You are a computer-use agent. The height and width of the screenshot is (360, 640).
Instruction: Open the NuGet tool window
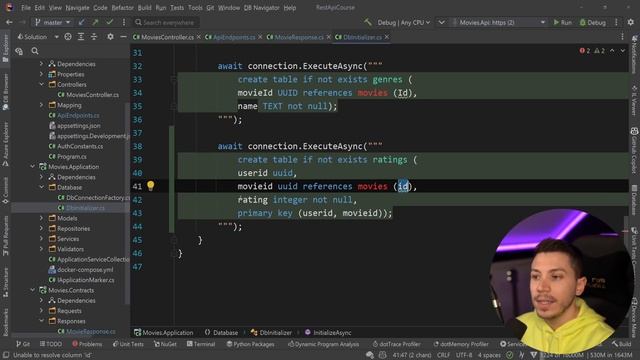click(x=165, y=344)
